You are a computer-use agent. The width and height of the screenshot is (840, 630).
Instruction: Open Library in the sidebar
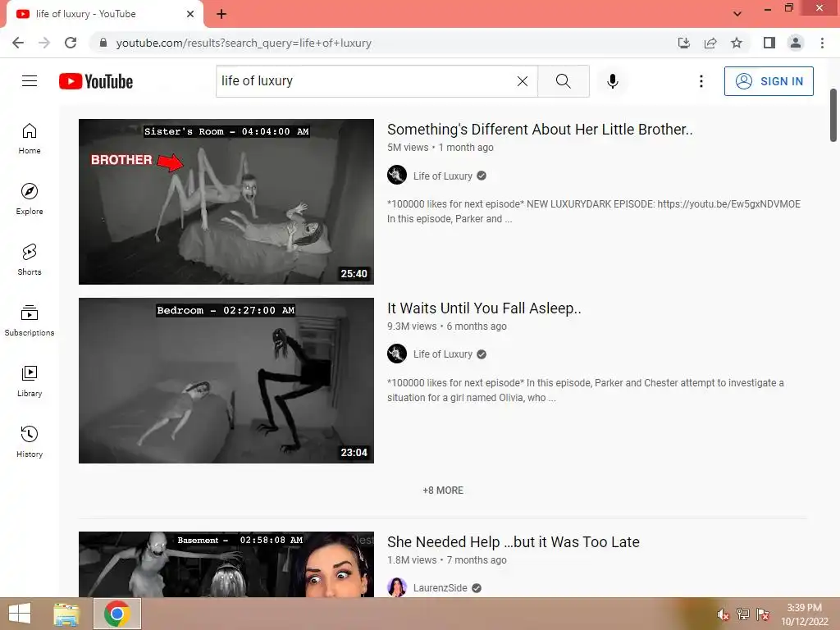(30, 381)
